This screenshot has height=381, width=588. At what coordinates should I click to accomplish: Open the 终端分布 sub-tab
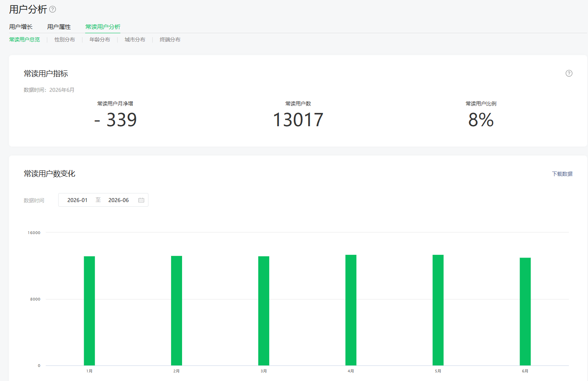[x=170, y=39]
